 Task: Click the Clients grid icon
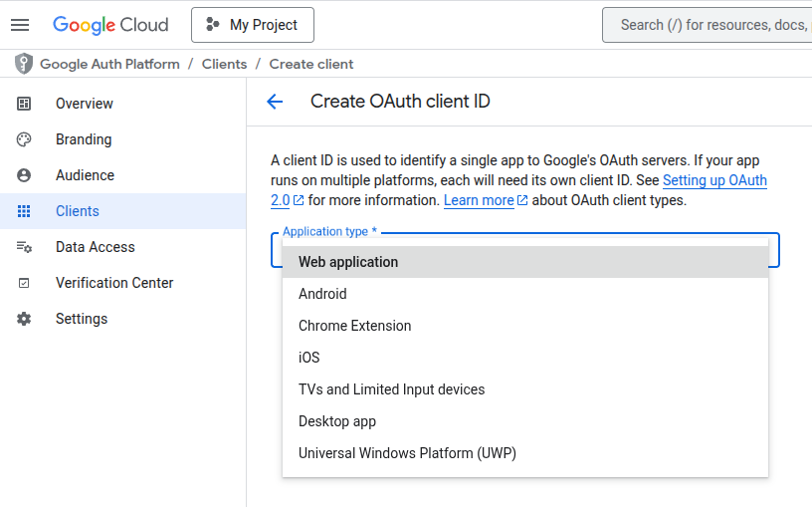point(24,211)
